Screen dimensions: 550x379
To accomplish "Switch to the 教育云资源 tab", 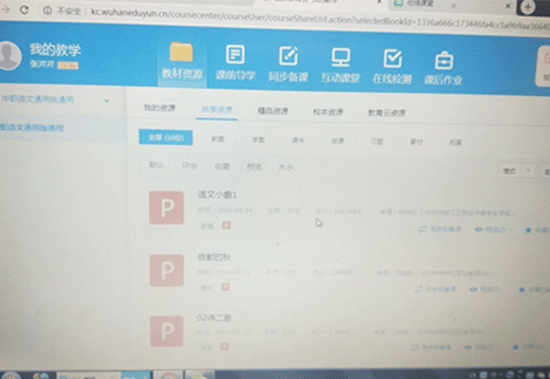I will [x=387, y=113].
